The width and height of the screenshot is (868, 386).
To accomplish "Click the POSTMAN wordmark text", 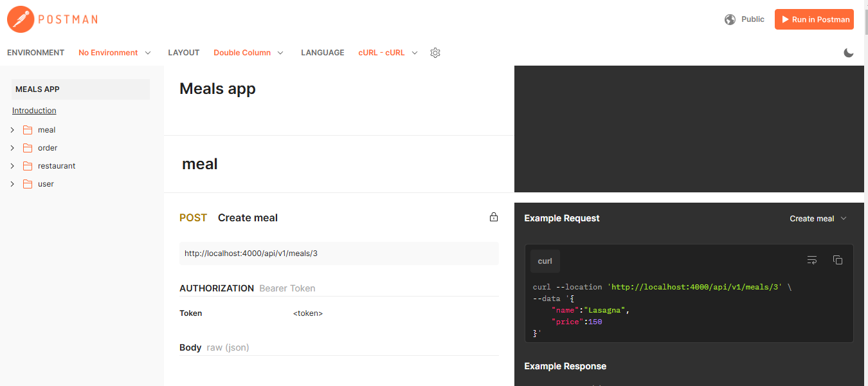I will point(68,19).
